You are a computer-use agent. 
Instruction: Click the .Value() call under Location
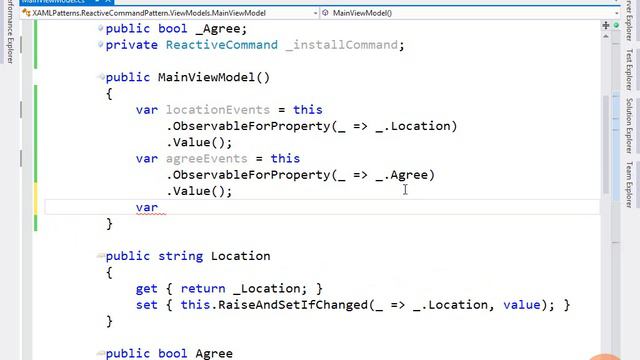tap(199, 142)
